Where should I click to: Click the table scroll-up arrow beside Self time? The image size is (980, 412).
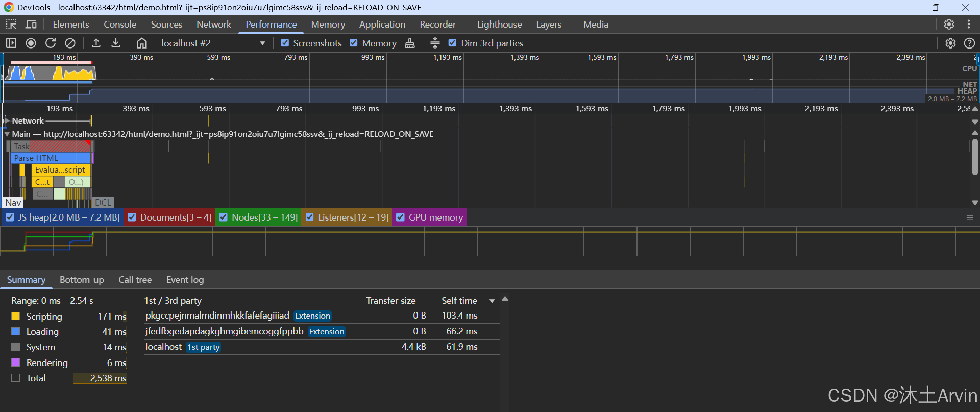[505, 299]
